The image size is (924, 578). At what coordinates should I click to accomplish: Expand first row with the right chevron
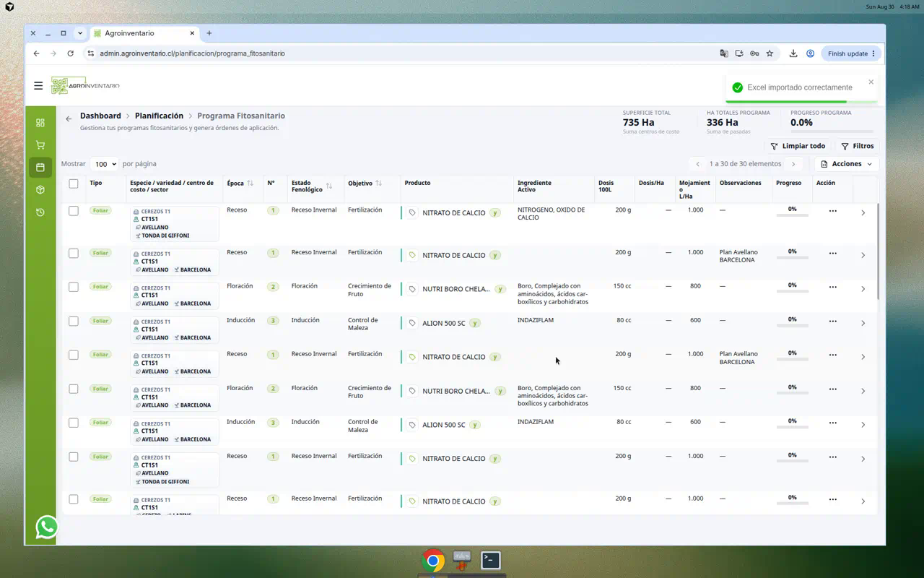tap(863, 212)
